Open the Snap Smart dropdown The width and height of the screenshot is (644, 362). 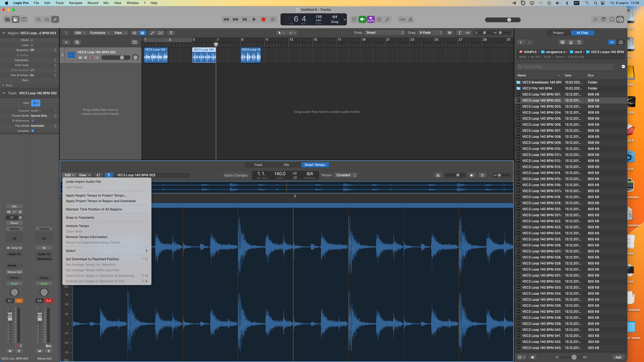pyautogui.click(x=385, y=33)
